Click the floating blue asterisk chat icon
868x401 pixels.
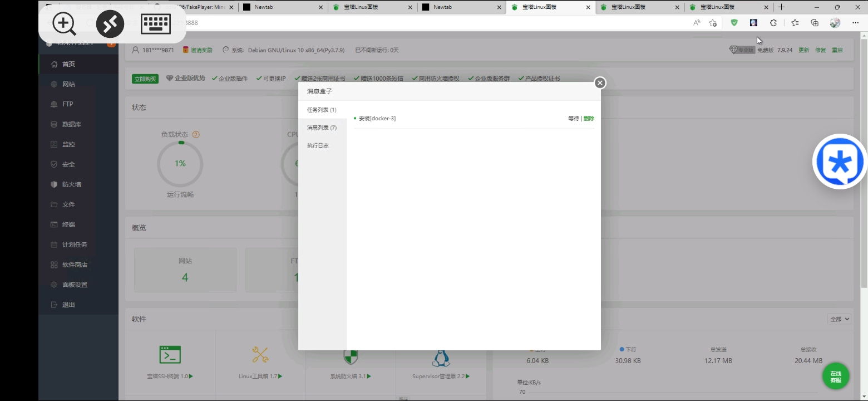coord(840,162)
